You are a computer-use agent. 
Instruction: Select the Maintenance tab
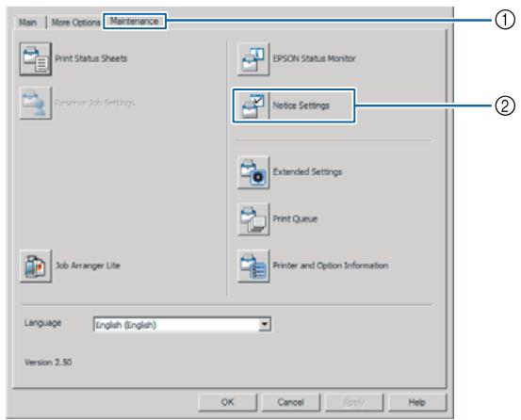pos(134,22)
